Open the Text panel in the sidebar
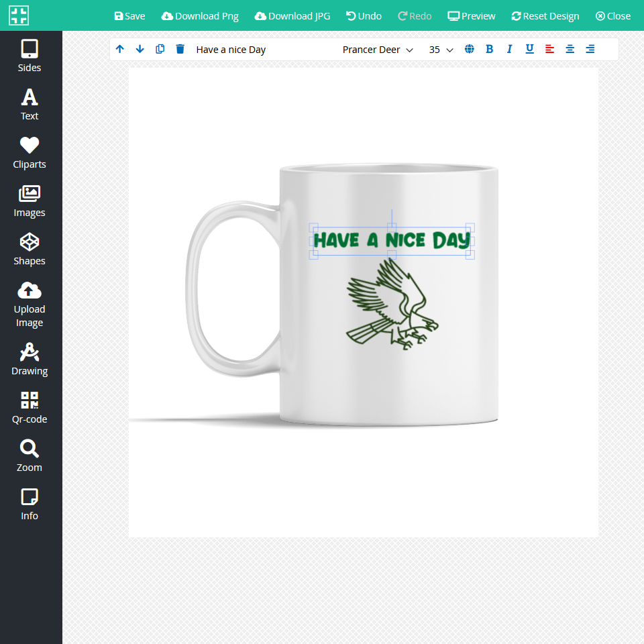 (x=30, y=105)
